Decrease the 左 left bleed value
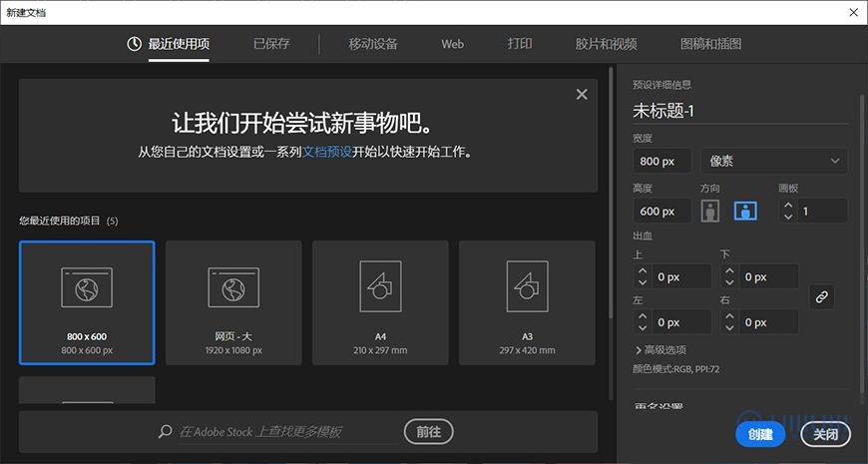This screenshot has height=464, width=868. point(643,327)
